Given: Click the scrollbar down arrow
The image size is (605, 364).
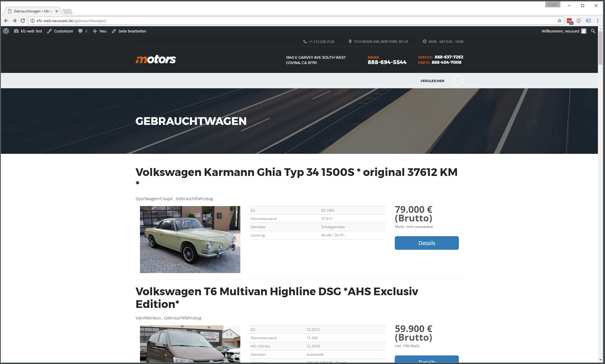Looking at the screenshot, I should pos(600,360).
